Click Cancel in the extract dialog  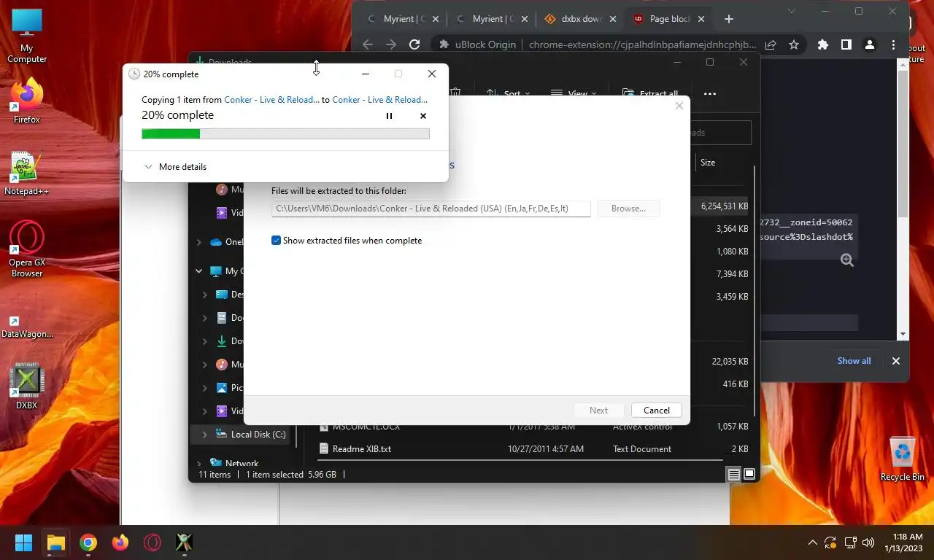click(657, 411)
